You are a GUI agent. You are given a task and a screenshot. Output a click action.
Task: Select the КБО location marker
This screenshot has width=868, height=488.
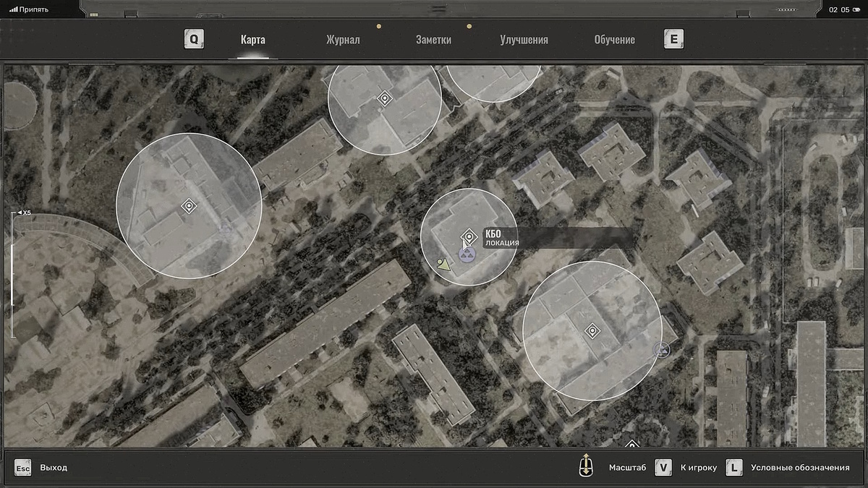coord(469,236)
